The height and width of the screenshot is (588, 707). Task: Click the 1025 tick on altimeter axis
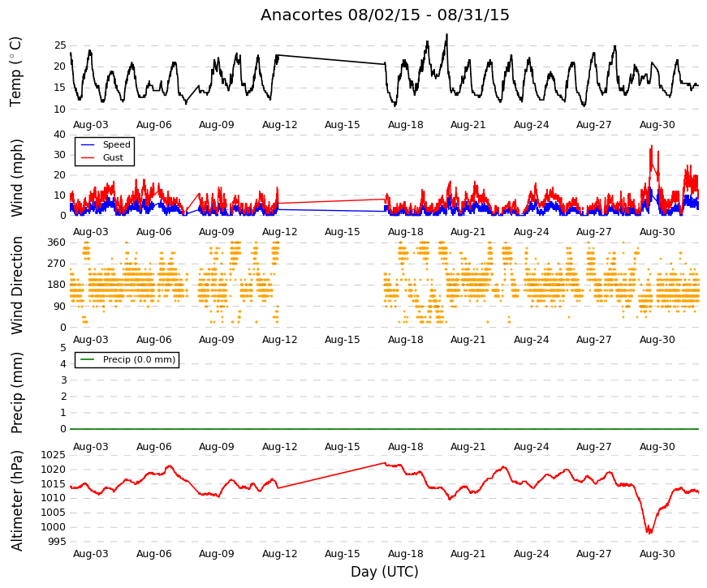(54, 455)
